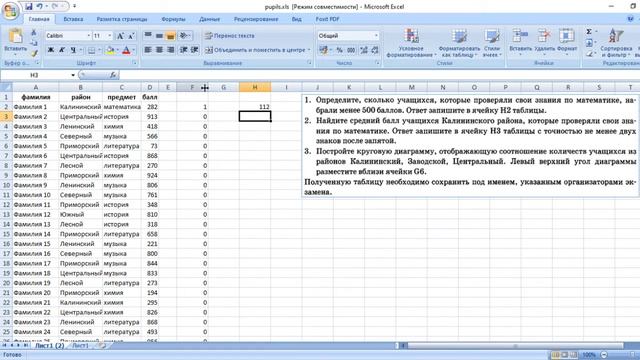Increase indent in alignment group
This screenshot has height=360, width=640.
click(194, 50)
